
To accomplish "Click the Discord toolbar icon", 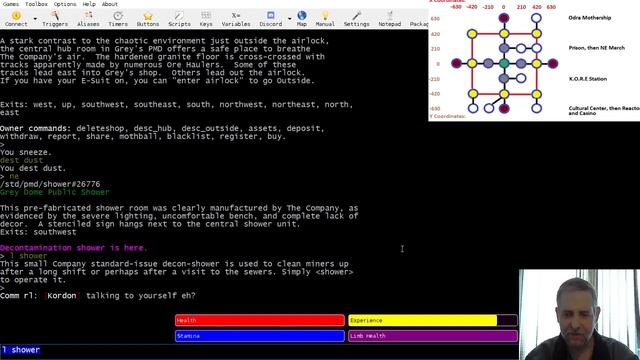I will 271,19.
